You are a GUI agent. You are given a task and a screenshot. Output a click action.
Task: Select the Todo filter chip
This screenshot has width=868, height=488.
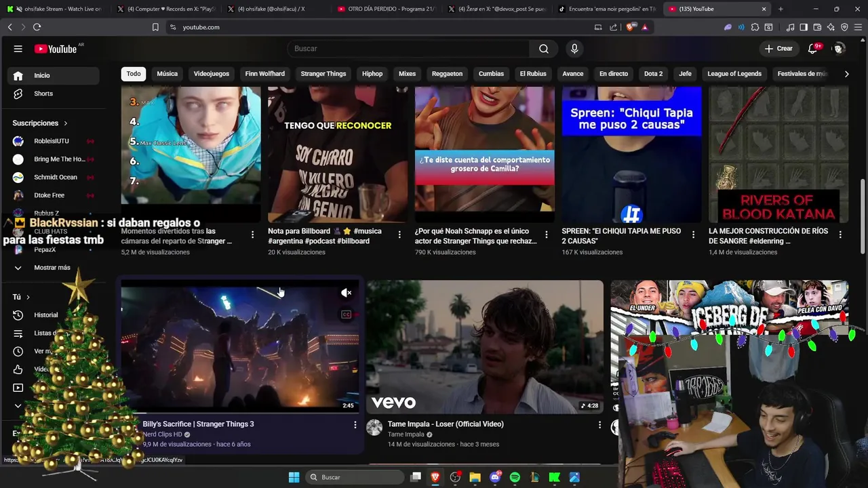(134, 74)
